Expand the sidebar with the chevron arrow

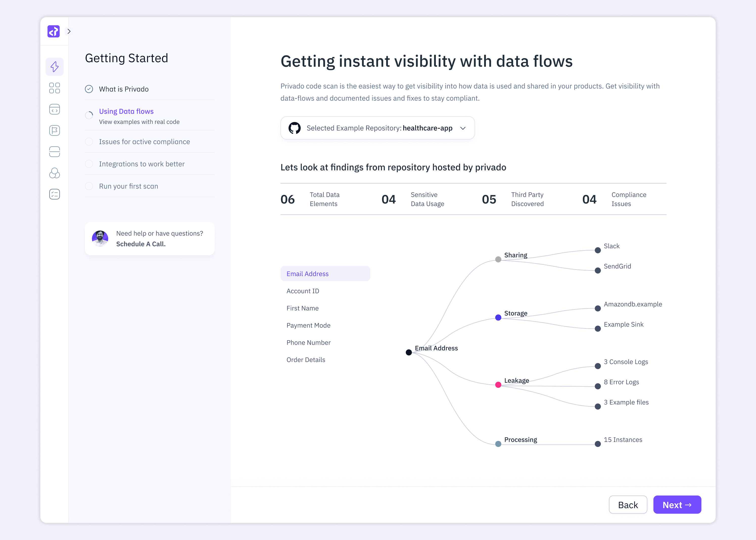click(x=69, y=31)
